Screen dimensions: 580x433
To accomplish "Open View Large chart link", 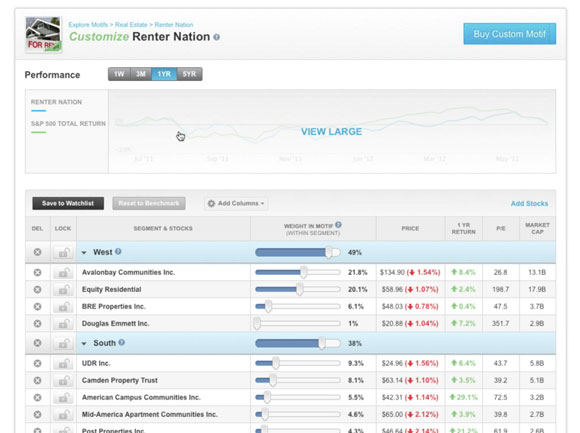I will coord(331,132).
